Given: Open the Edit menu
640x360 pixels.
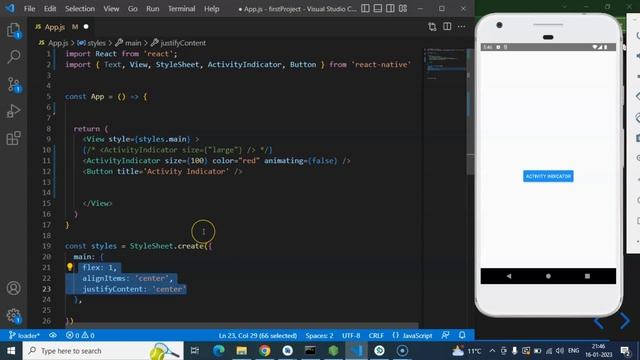Looking at the screenshot, I should click(x=50, y=9).
